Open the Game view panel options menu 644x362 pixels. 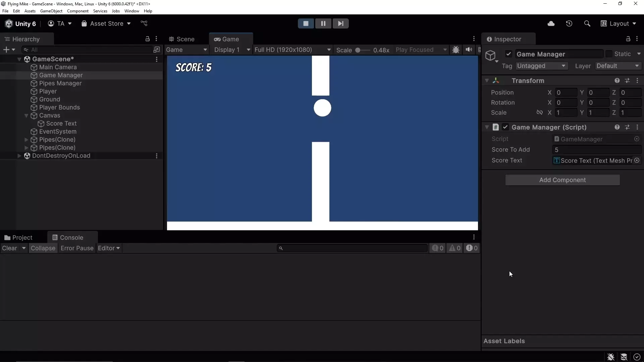point(474,39)
